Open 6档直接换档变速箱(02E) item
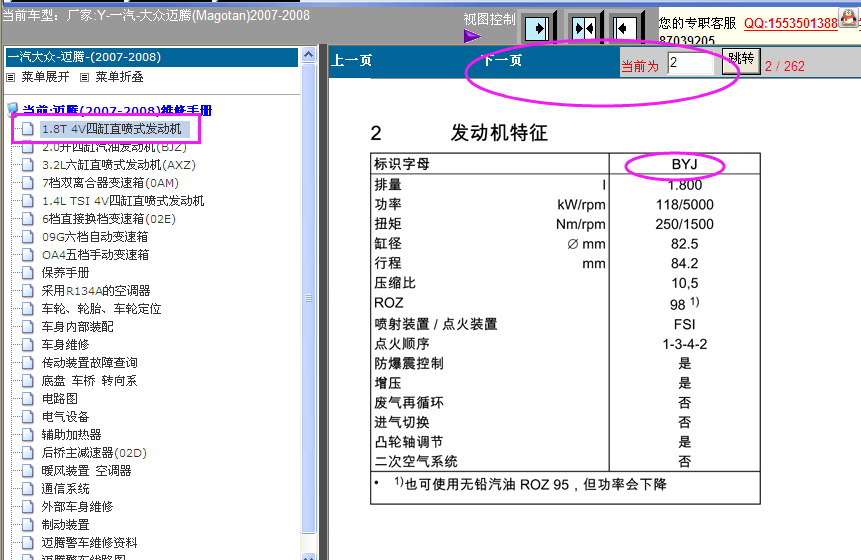 click(109, 219)
